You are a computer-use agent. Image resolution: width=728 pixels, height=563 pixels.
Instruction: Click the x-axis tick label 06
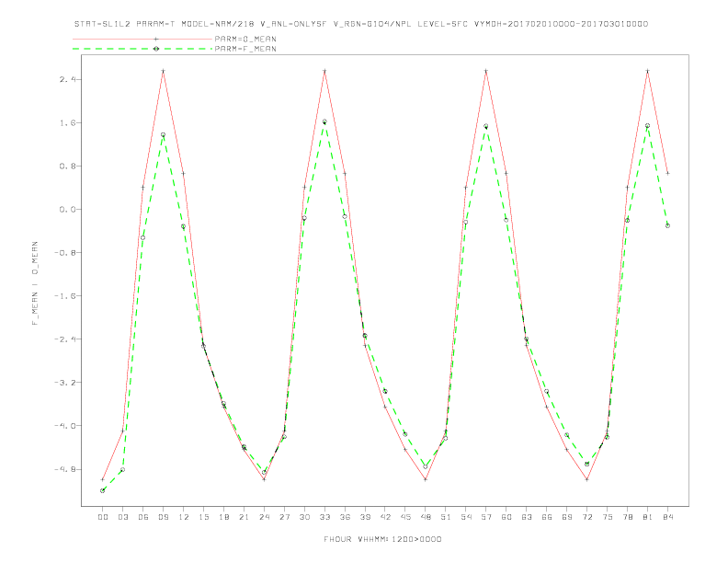tap(143, 517)
